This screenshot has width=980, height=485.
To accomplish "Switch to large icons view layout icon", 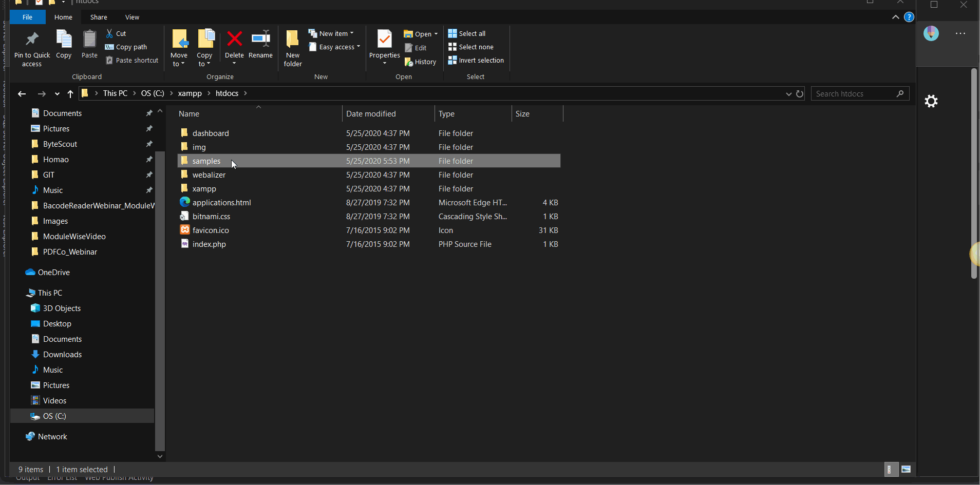I will [906, 469].
